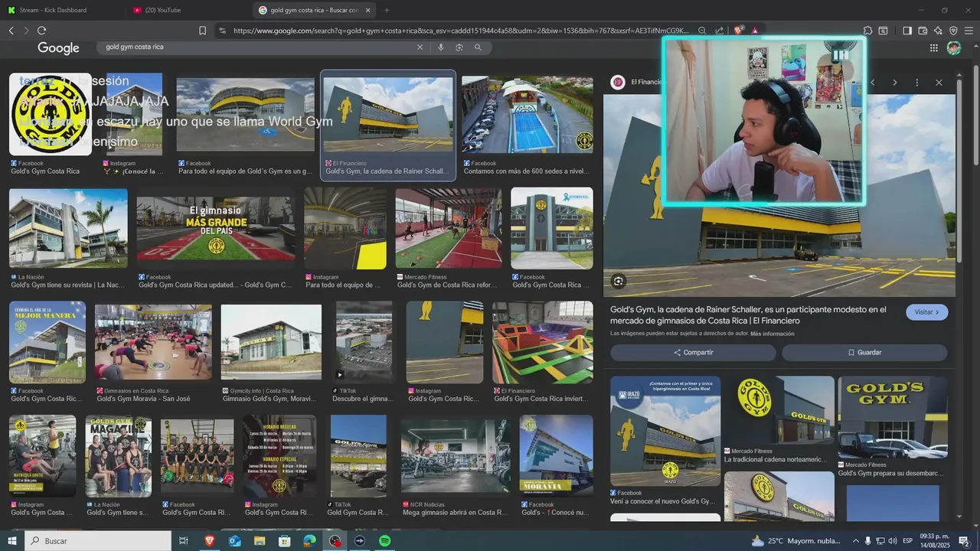Viewport: 980px width, 551px height.
Task: Open the related 'Gold's Gym prepara su desembarc...' image
Action: point(893,417)
